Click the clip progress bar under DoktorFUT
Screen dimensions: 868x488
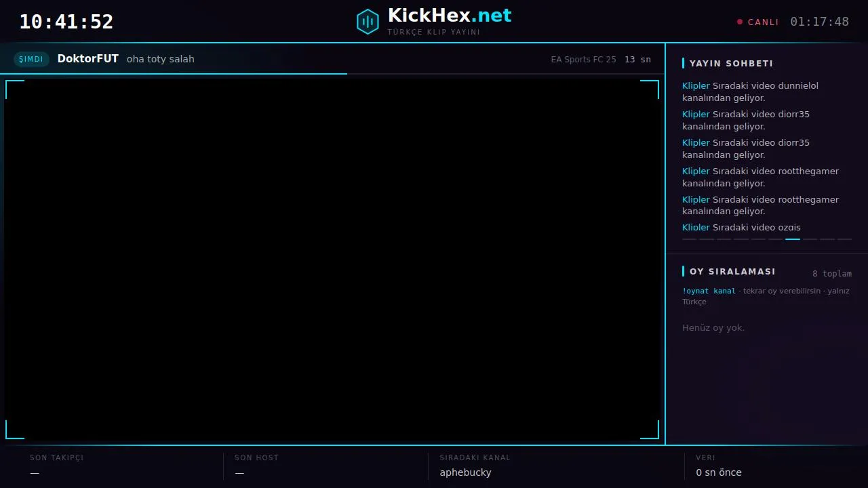(332, 73)
